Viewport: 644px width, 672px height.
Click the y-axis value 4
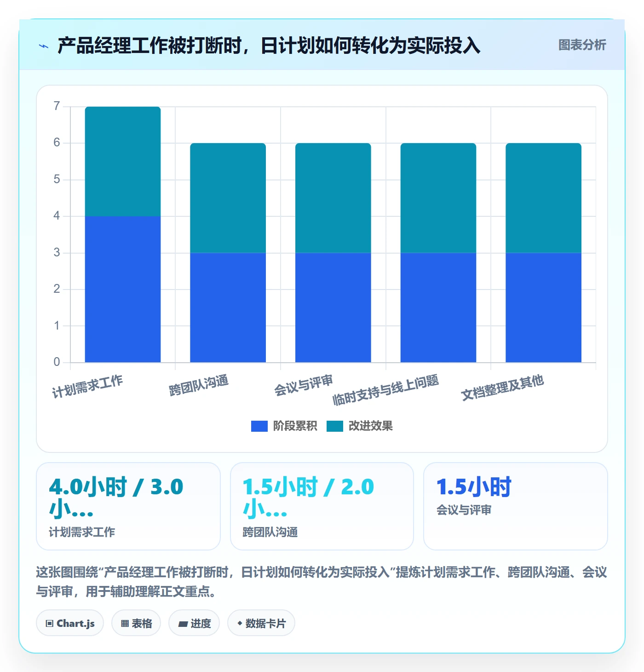click(57, 216)
